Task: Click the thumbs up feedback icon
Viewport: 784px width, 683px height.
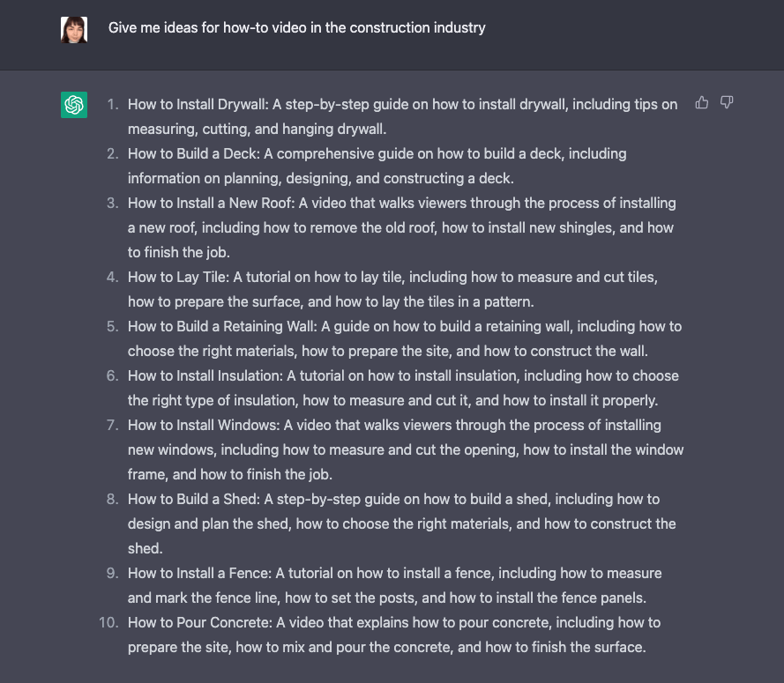Action: click(702, 103)
